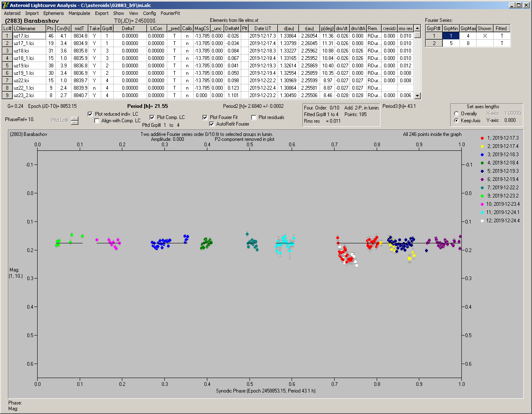Click cyan legend marker for 2019-12-24.1
This screenshot has height=414, width=532.
pyautogui.click(x=482, y=212)
